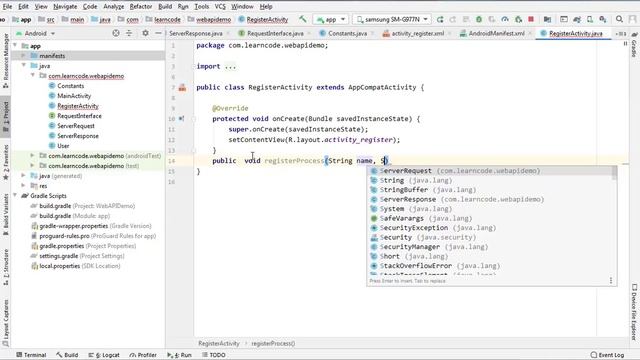Image resolution: width=640 pixels, height=360 pixels.
Task: Open the TODO tool window
Action: pos(213,355)
